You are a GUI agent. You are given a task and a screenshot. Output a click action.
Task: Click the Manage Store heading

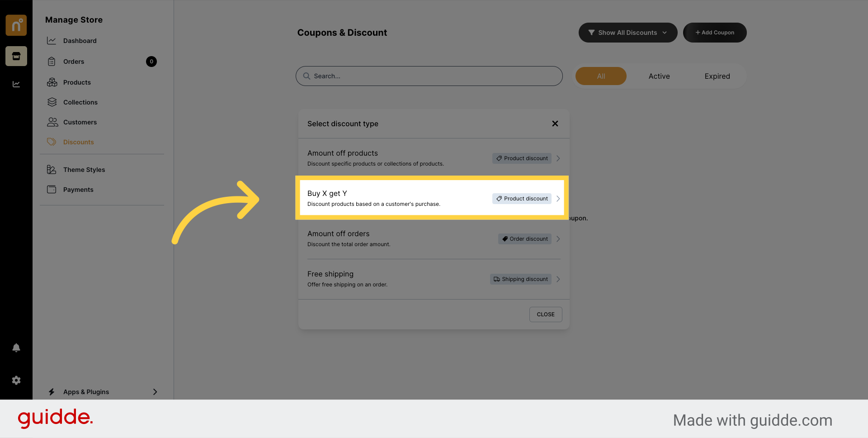click(x=74, y=20)
